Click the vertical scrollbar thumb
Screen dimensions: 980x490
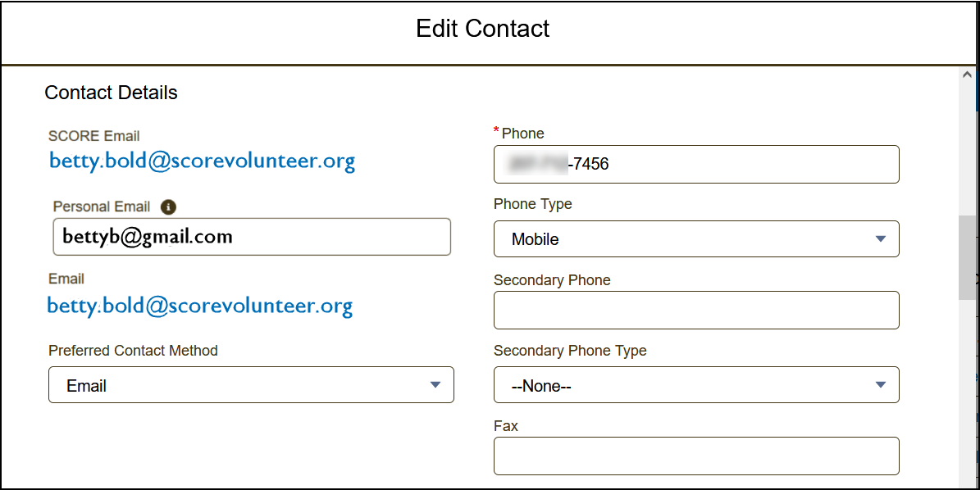pyautogui.click(x=967, y=258)
